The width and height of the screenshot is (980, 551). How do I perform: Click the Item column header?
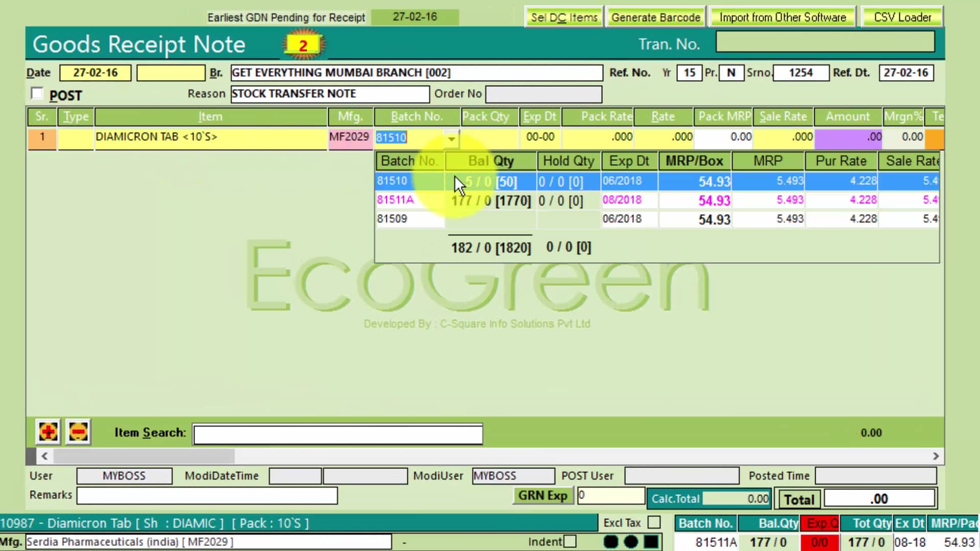pos(210,117)
